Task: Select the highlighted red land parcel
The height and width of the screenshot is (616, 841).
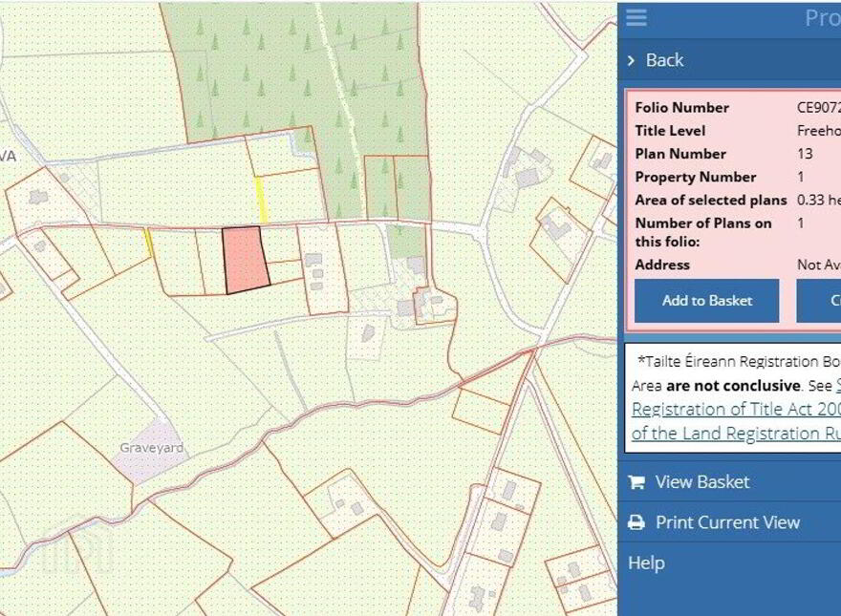Action: [x=245, y=260]
